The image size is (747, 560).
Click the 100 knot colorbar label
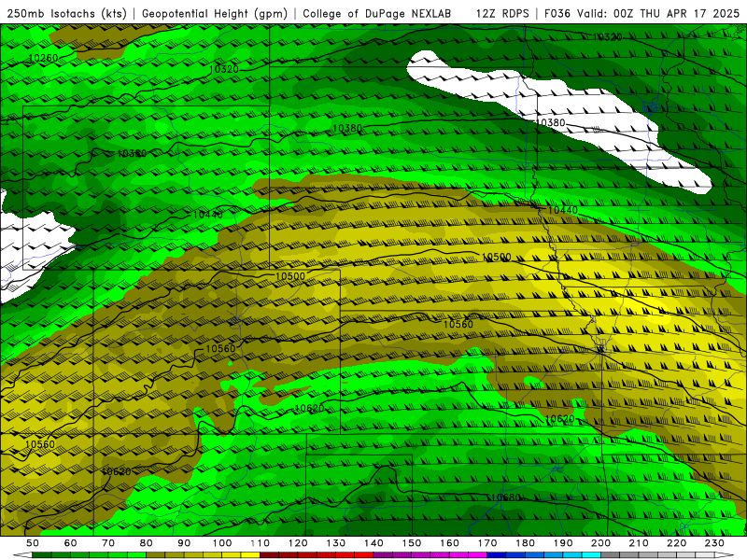(x=222, y=543)
